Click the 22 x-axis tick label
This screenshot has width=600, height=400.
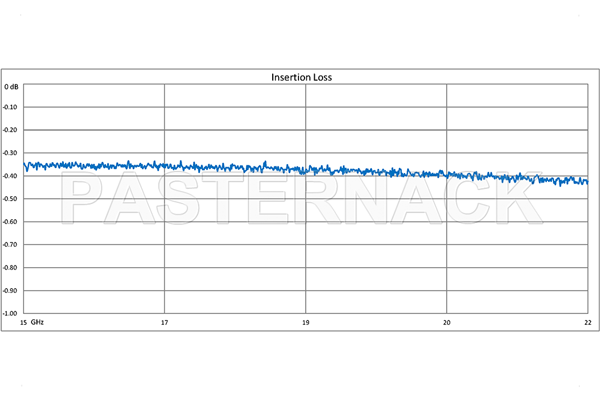pos(587,323)
